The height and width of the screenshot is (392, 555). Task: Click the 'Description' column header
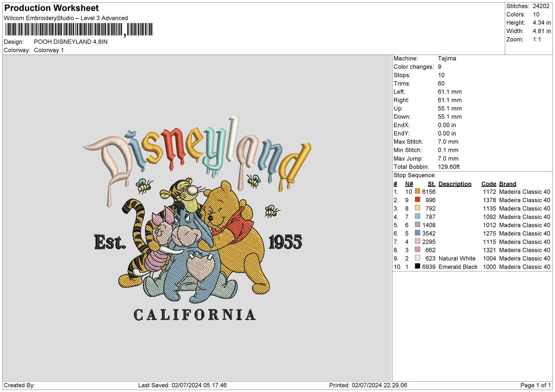click(455, 184)
